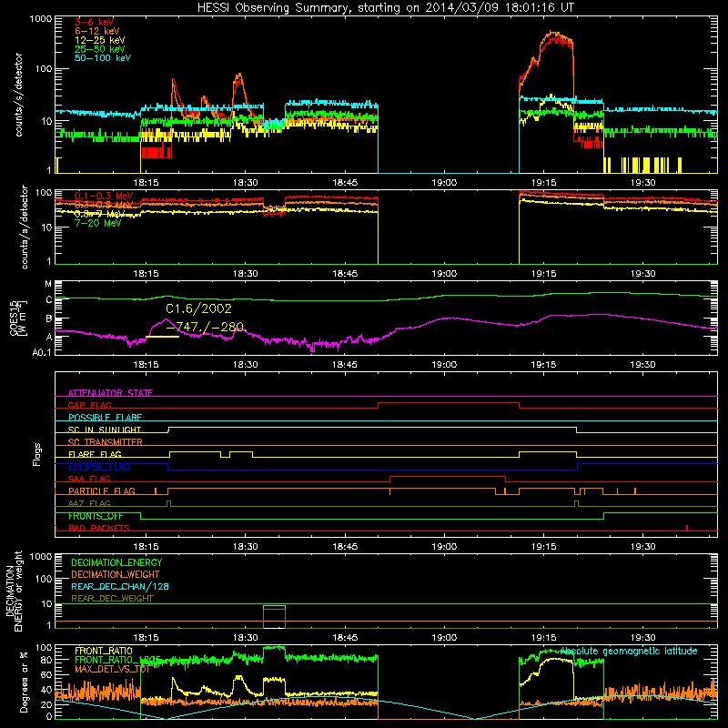Click the GOES15 axis label
Image resolution: width=728 pixels, height=728 pixels.
18,318
